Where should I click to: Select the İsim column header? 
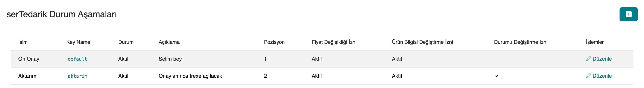point(23,42)
